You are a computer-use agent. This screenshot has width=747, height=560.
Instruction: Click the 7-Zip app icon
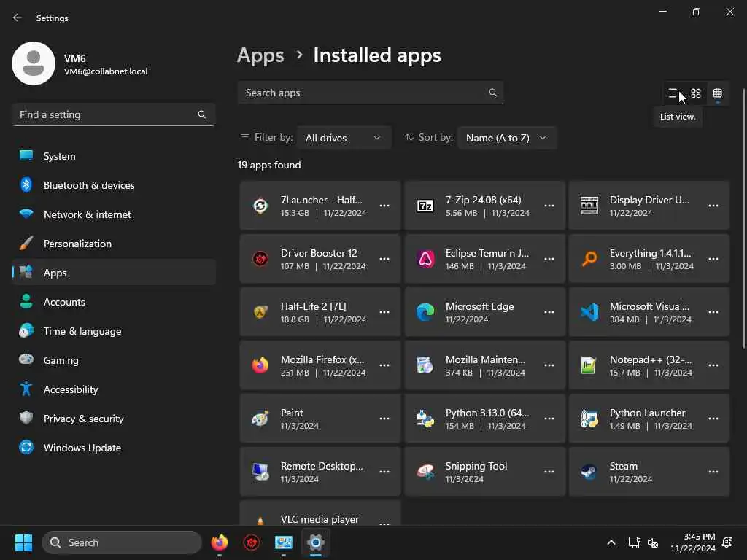tap(425, 206)
